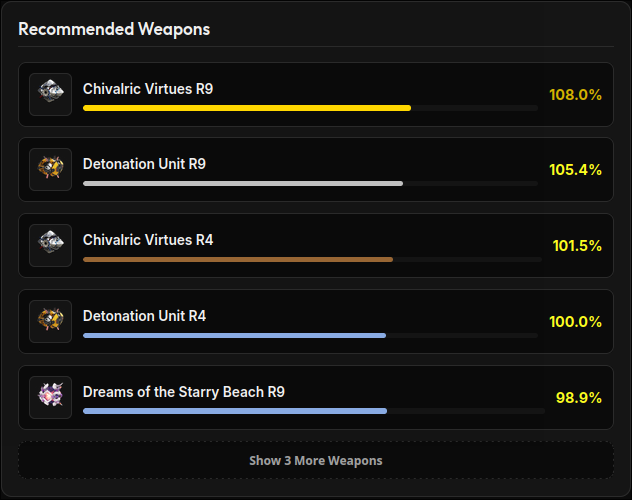Open the Detonation Unit R9 name link
The height and width of the screenshot is (500, 632).
click(x=144, y=164)
